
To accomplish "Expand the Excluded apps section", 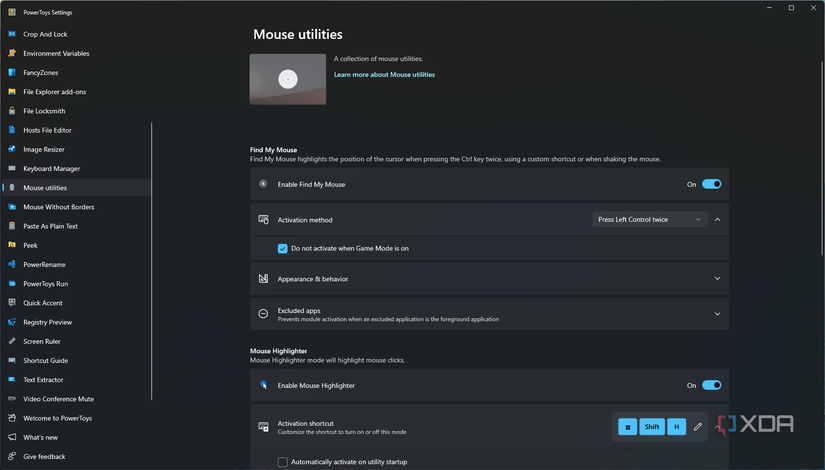I will tap(717, 314).
